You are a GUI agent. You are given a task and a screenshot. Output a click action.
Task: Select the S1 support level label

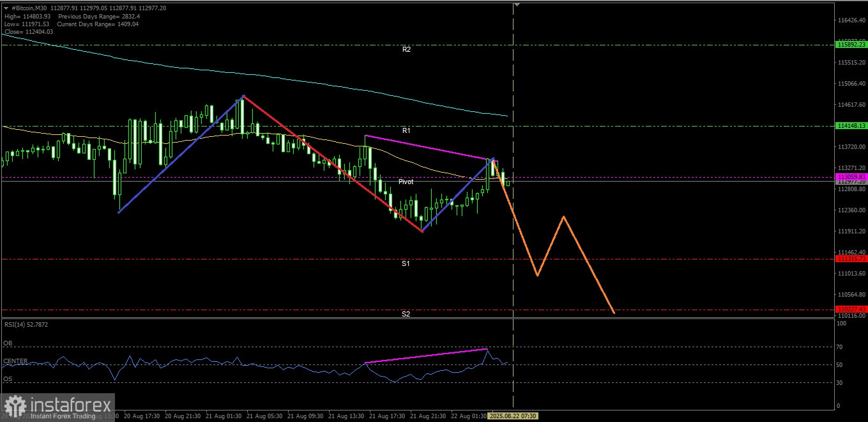pyautogui.click(x=406, y=263)
